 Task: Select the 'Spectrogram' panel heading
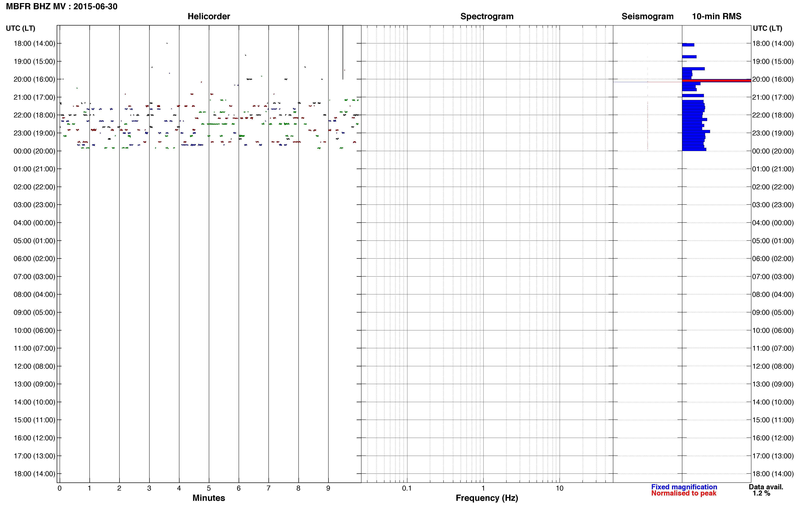(487, 16)
